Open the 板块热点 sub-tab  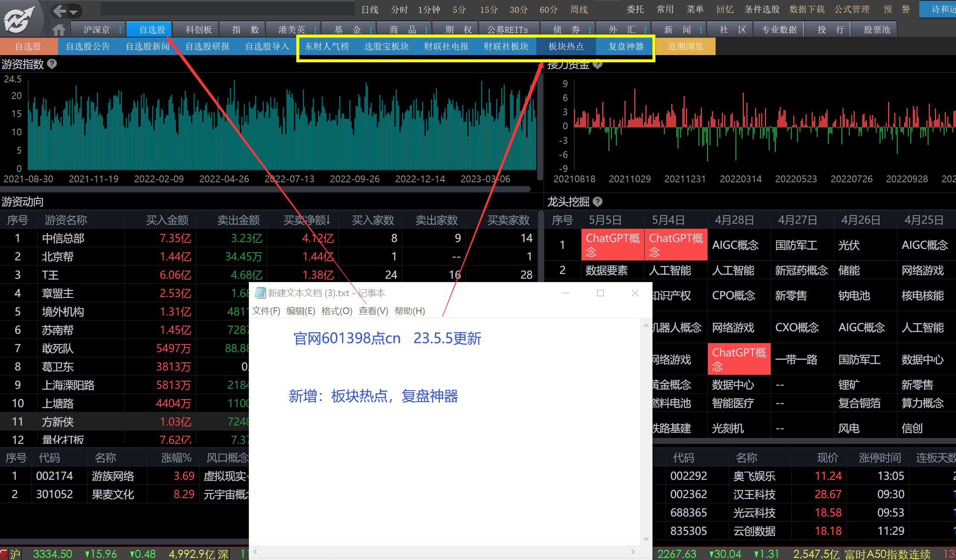point(566,47)
